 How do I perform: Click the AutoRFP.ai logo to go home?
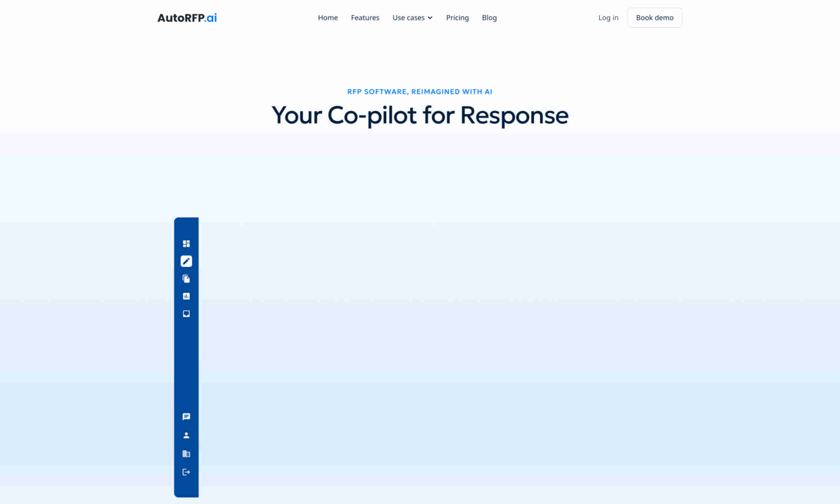187,17
